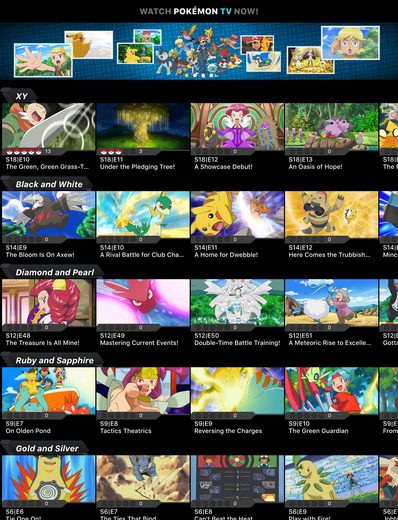Open the S12|E50 white winged Pokémon thumbnail
Screen dimensions: 398x520
click(237, 302)
